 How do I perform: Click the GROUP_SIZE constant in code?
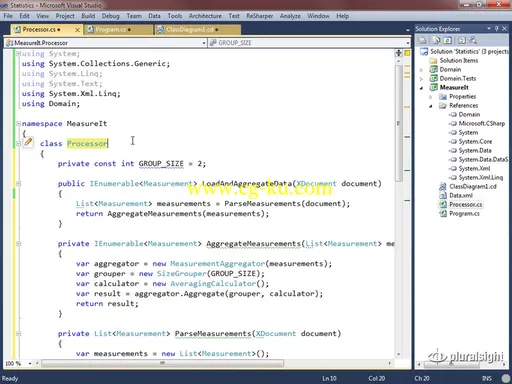pyautogui.click(x=161, y=164)
